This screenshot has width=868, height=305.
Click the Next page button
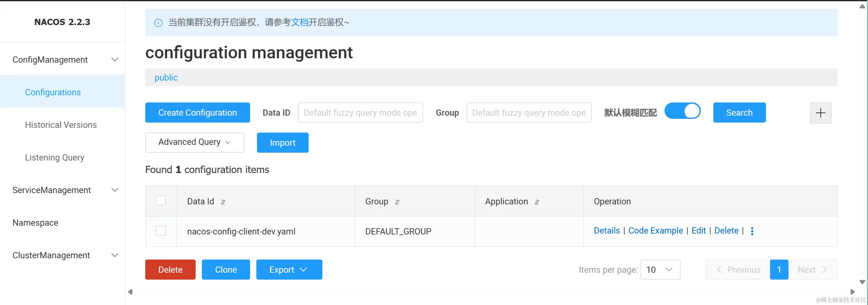pyautogui.click(x=814, y=270)
